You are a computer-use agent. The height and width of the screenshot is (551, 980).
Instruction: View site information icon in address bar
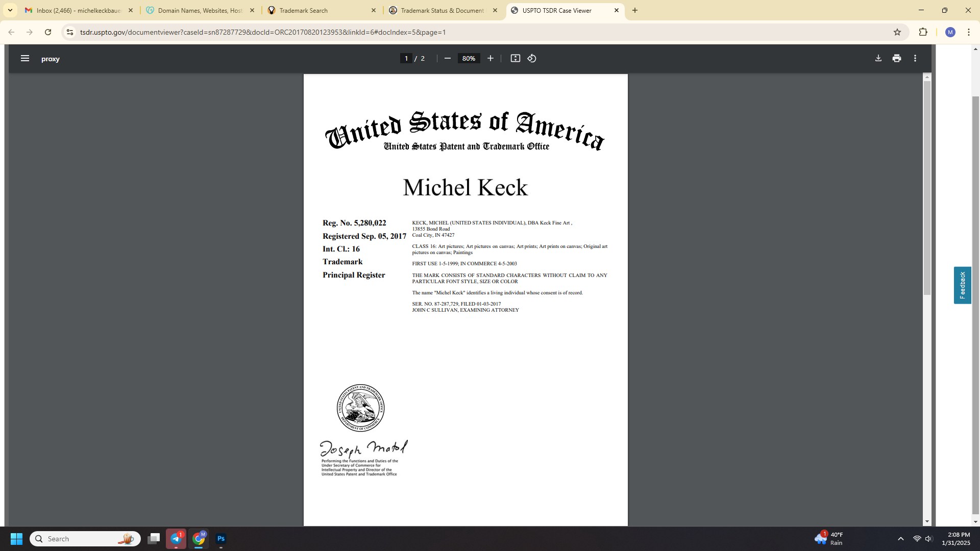point(70,32)
